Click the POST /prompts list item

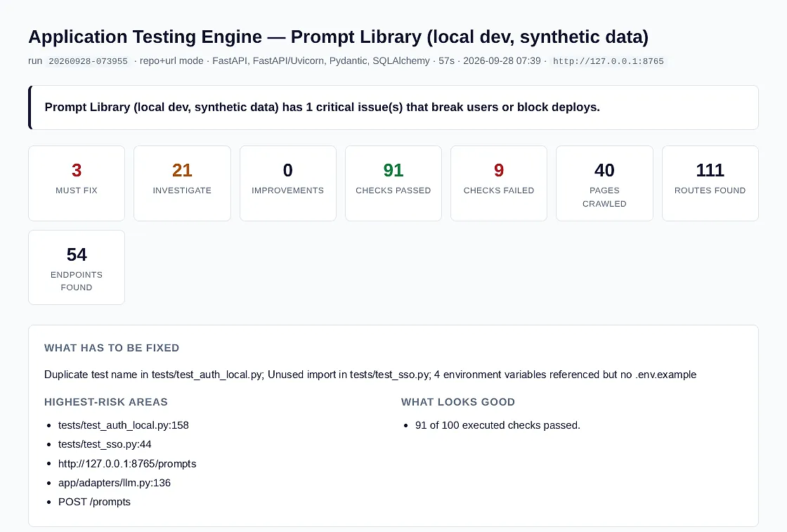click(94, 502)
